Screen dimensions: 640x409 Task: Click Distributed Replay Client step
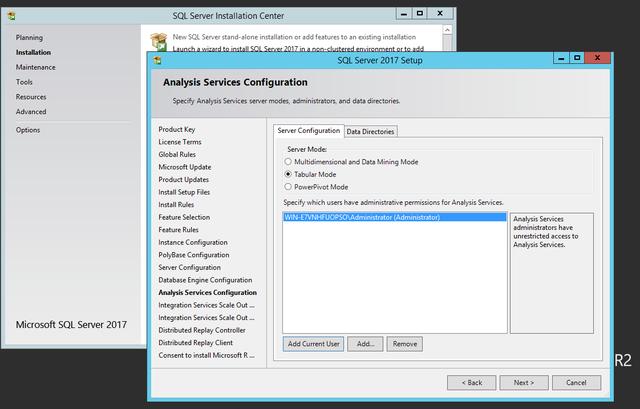196,343
